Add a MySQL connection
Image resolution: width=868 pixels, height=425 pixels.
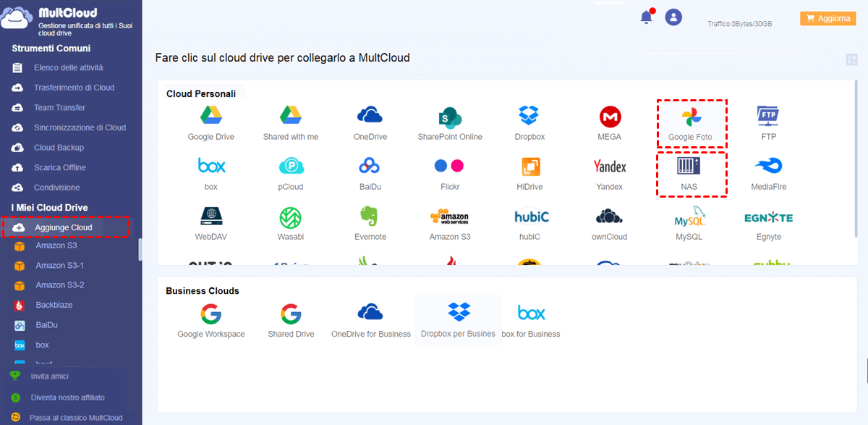(689, 217)
